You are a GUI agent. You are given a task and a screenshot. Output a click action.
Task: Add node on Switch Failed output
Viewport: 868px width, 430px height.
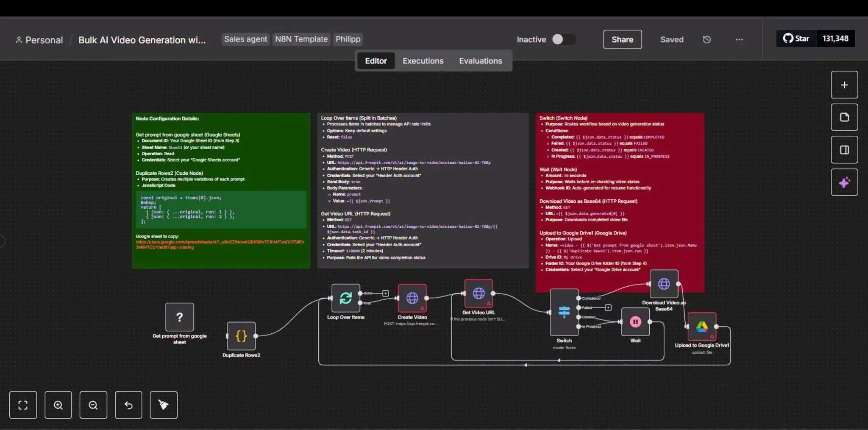tap(608, 307)
